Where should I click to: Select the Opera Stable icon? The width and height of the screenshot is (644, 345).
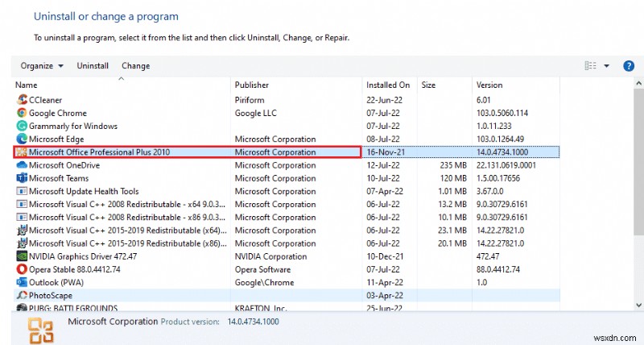(22, 269)
